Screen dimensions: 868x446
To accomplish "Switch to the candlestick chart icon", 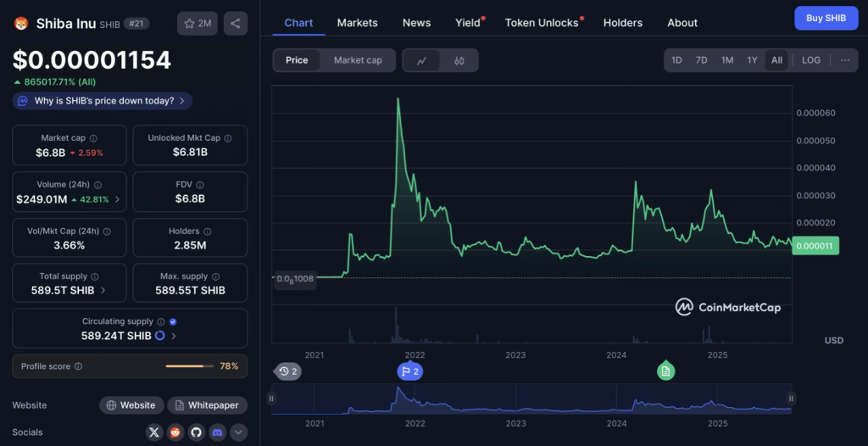I will pyautogui.click(x=459, y=60).
